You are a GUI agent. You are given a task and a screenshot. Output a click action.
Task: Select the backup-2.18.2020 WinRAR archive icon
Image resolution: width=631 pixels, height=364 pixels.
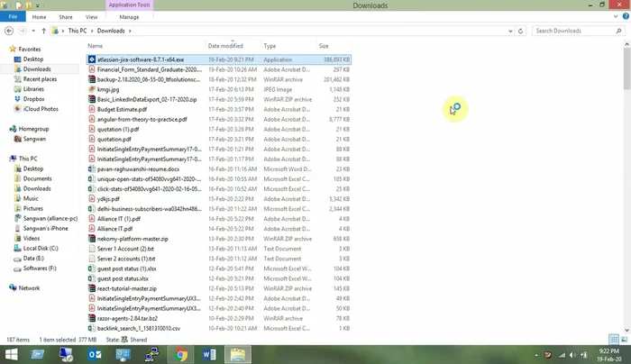[x=92, y=79]
